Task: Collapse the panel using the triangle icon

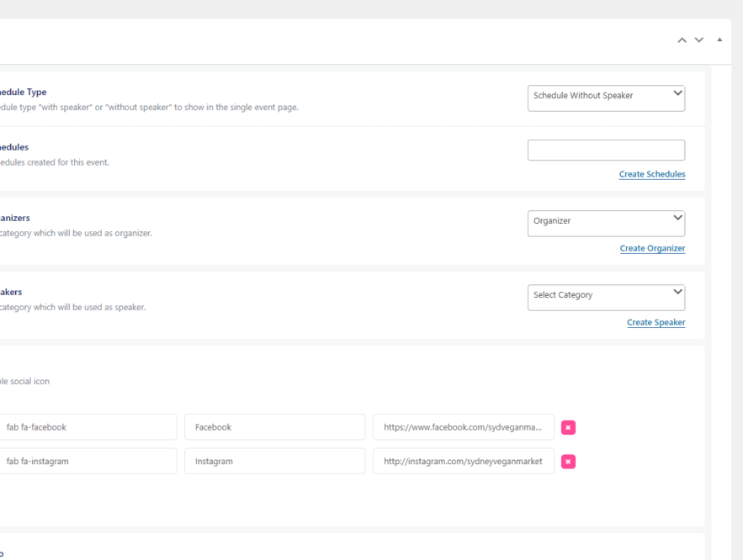Action: pos(719,40)
